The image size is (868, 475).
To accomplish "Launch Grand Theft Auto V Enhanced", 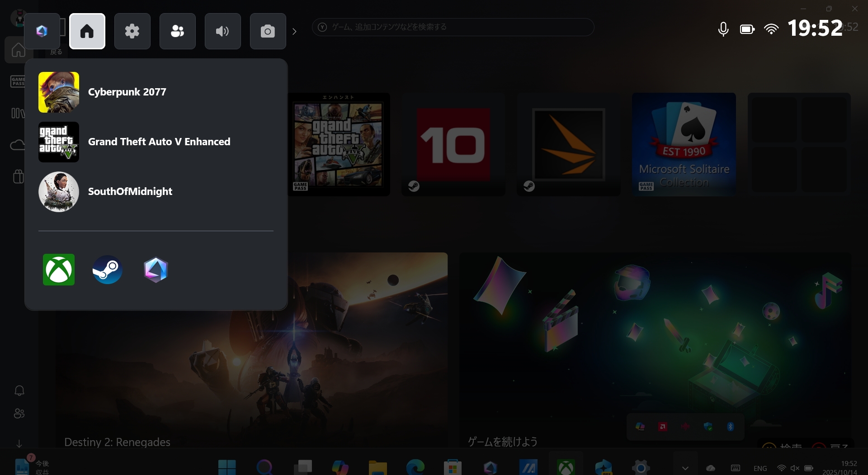I will (158, 142).
